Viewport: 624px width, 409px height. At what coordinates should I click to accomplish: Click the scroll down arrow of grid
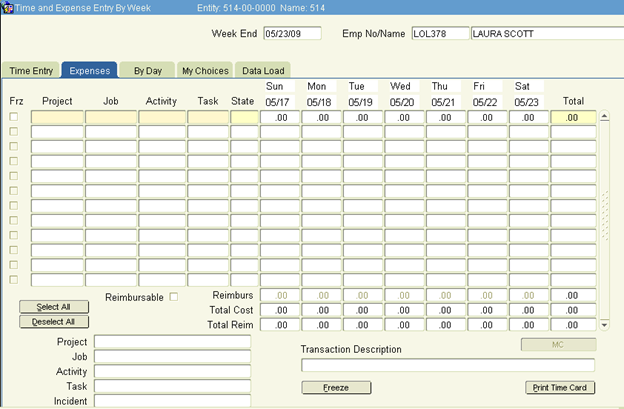[x=604, y=325]
